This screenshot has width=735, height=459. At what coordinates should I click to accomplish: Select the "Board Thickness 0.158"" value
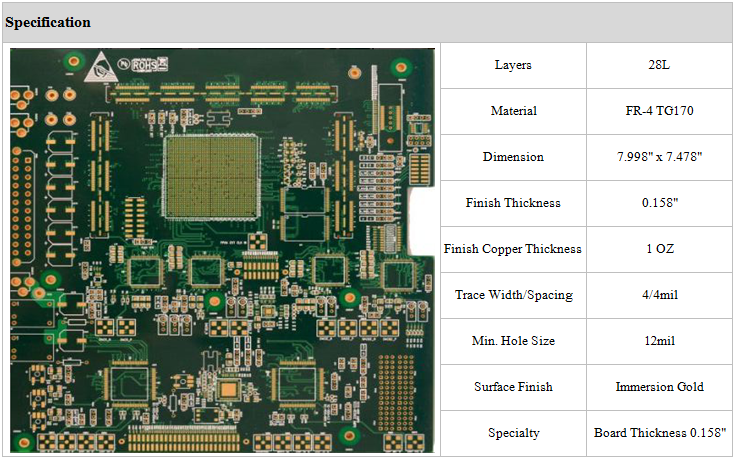(660, 432)
